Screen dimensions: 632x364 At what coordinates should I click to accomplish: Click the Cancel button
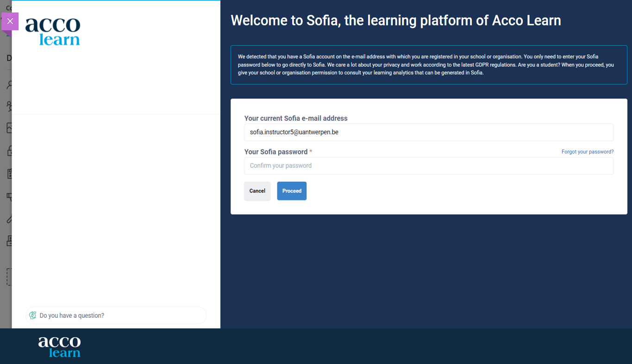pyautogui.click(x=257, y=191)
